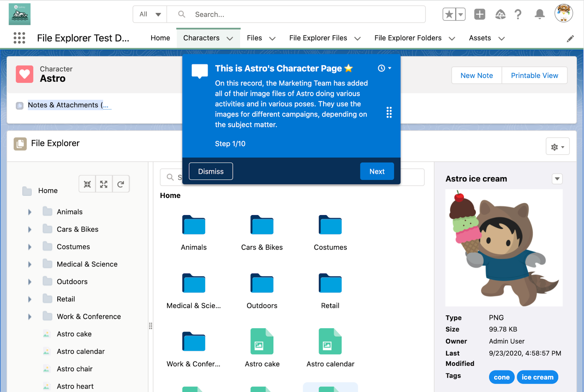Open the Cars & Bikes folder icon in the grid
The width and height of the screenshot is (584, 392).
pyautogui.click(x=262, y=225)
